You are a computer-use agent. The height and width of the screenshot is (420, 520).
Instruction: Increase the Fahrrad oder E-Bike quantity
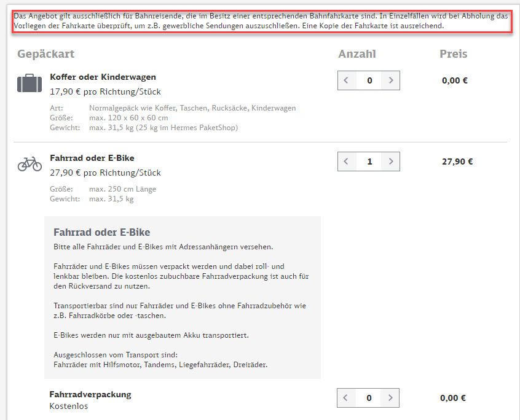pos(391,161)
